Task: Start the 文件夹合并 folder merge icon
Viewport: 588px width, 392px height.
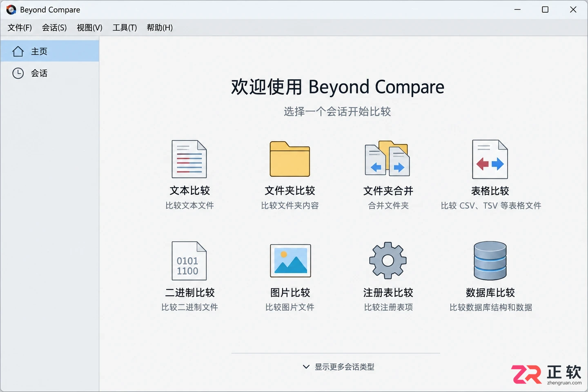Action: 388,158
